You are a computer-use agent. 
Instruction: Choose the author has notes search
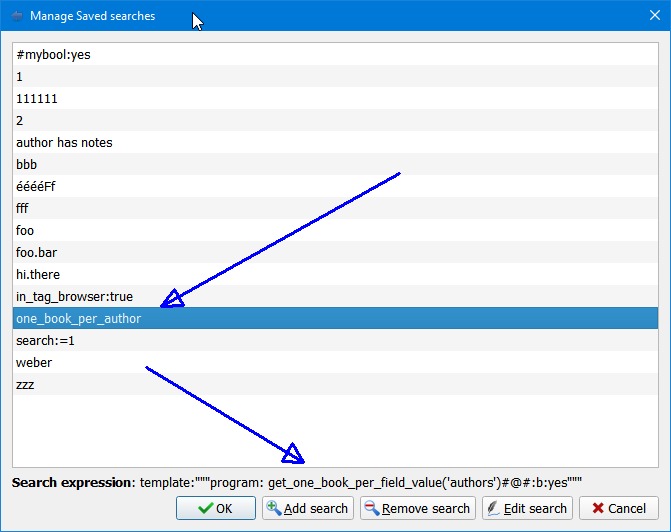point(335,143)
